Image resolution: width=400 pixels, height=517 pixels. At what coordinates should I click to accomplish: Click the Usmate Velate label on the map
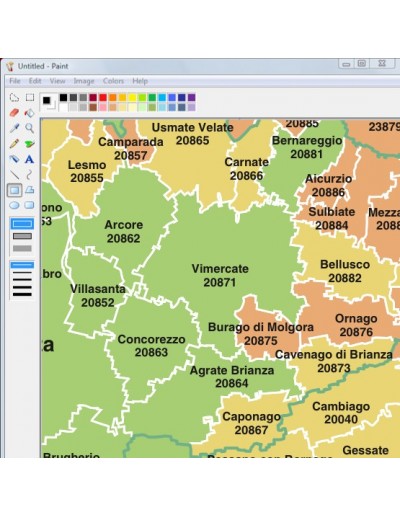(x=192, y=127)
